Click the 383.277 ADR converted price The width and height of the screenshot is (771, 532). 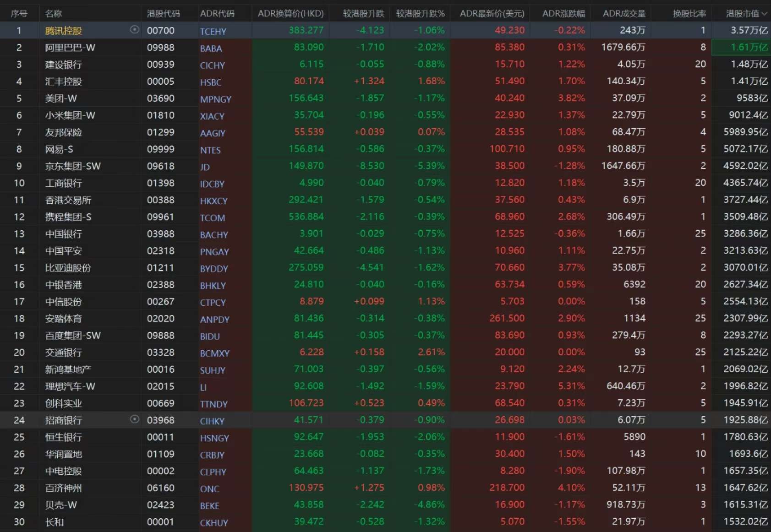[306, 30]
